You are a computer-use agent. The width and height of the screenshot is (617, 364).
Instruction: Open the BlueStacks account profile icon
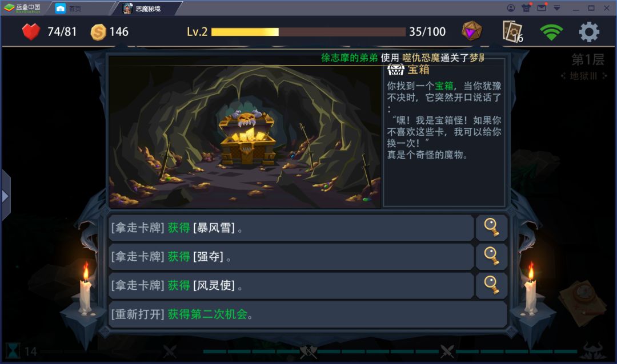click(x=511, y=8)
